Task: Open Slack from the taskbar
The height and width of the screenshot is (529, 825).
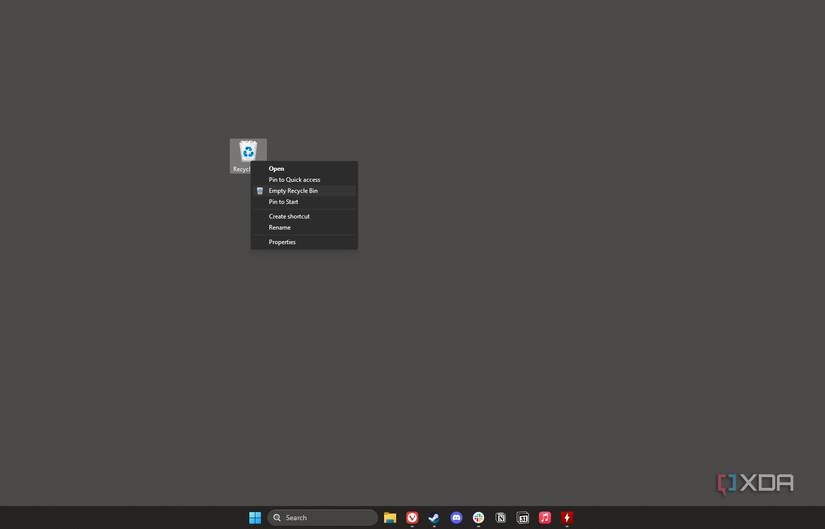Action: point(478,517)
